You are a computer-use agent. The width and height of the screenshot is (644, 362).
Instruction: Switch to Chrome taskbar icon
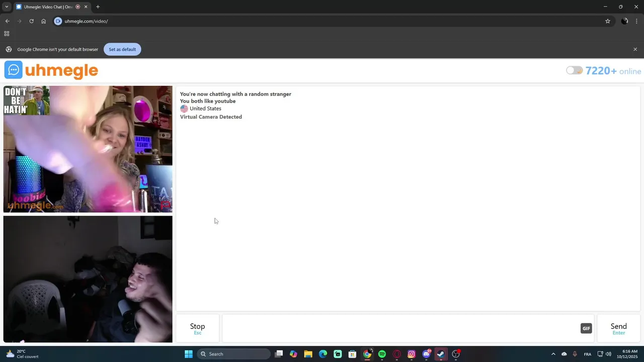367,354
